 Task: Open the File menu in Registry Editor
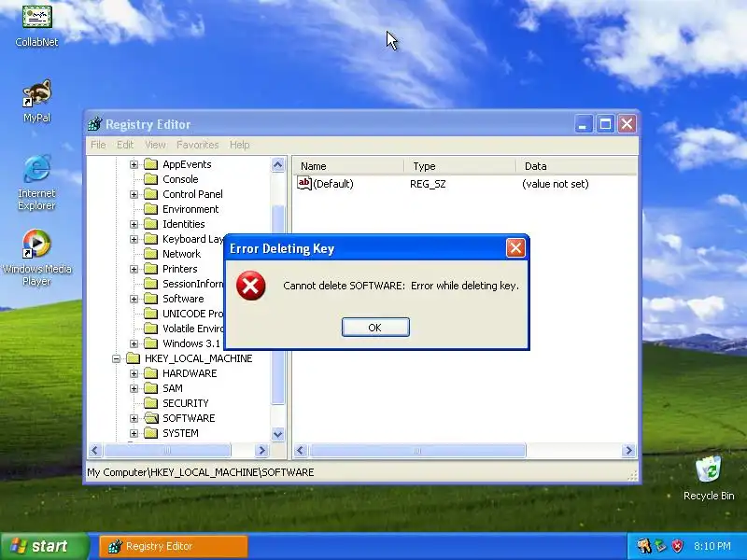click(x=98, y=145)
